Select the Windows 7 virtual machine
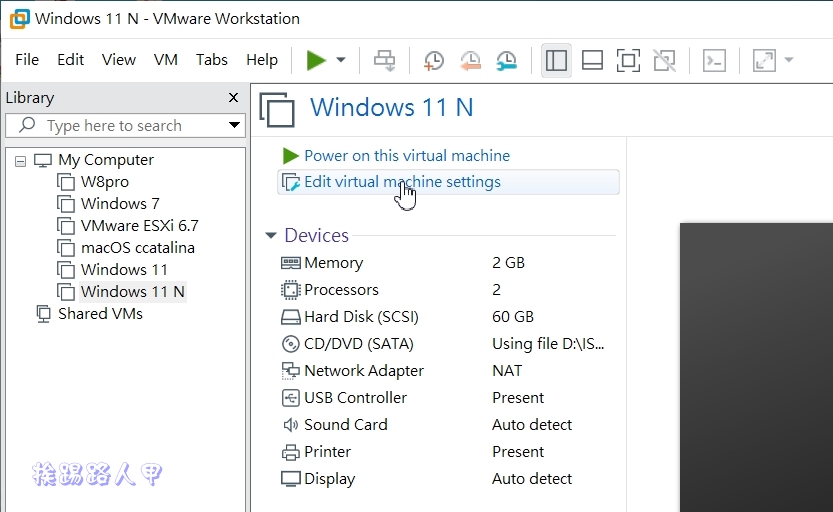The image size is (833, 512). point(120,204)
